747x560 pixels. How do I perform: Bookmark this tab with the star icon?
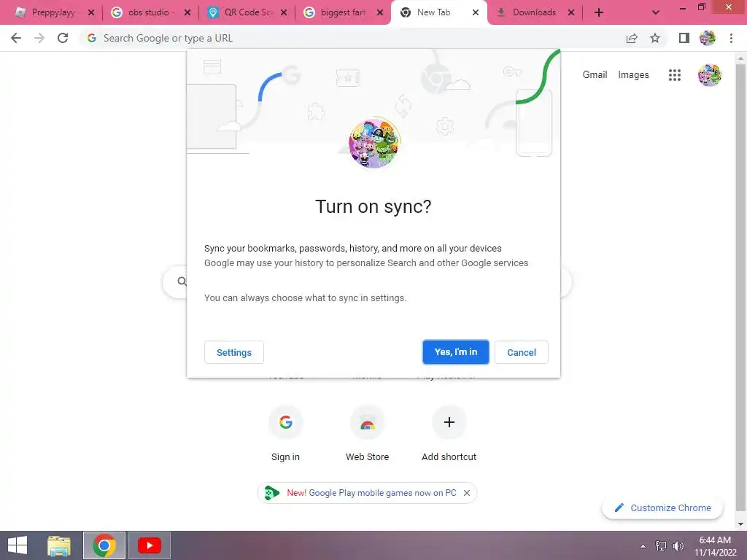(x=655, y=38)
